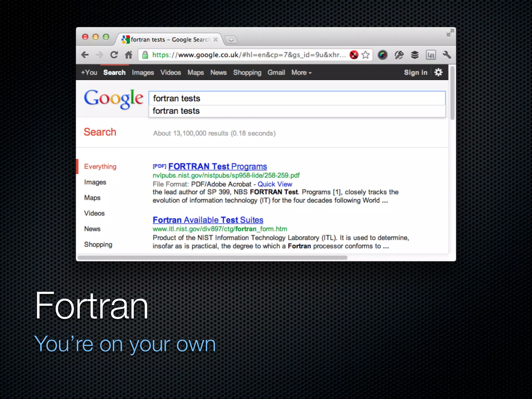This screenshot has height=399, width=532.
Task: Open Fortran Available Test Suites result
Action: 208,220
